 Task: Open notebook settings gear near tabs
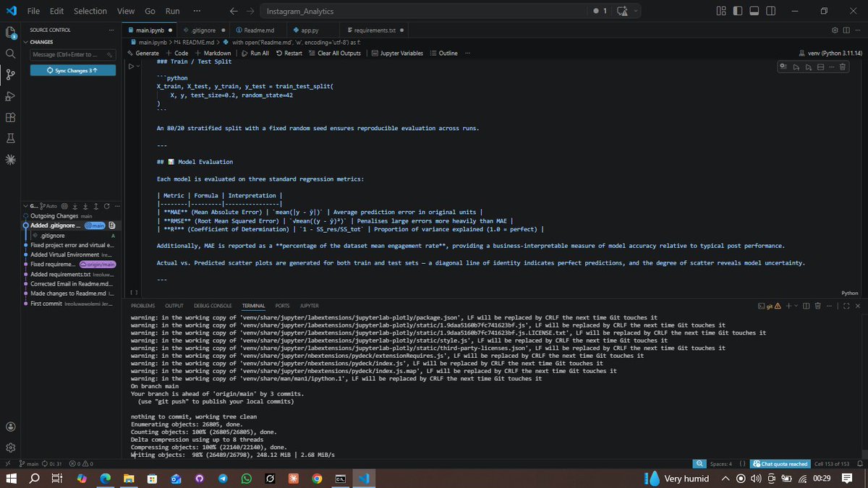(835, 30)
